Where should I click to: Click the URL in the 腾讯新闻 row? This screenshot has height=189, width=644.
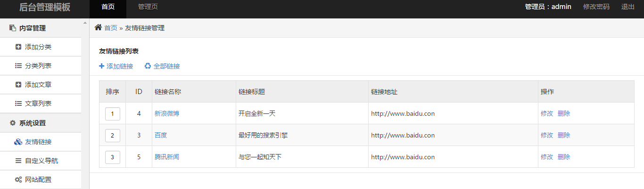(x=403, y=157)
